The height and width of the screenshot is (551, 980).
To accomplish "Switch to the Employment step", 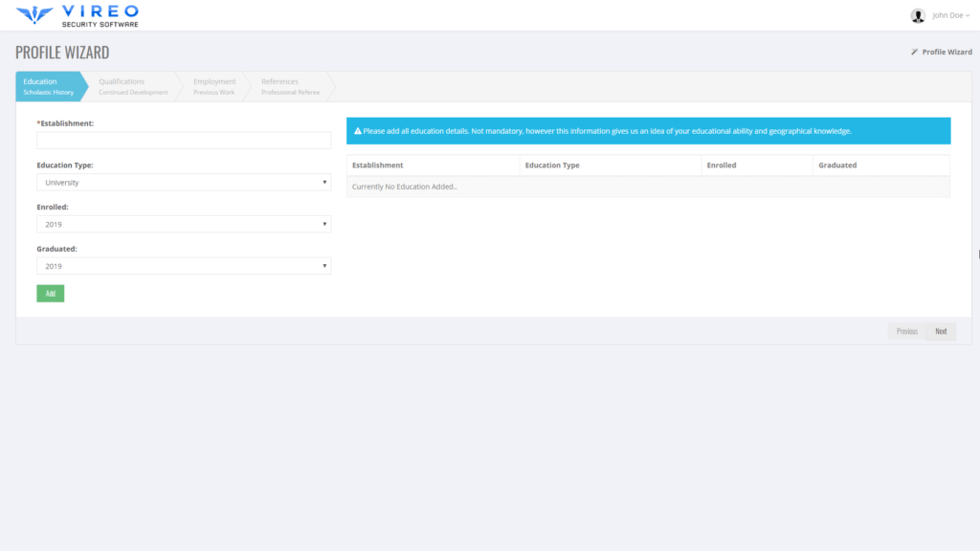I will [214, 86].
